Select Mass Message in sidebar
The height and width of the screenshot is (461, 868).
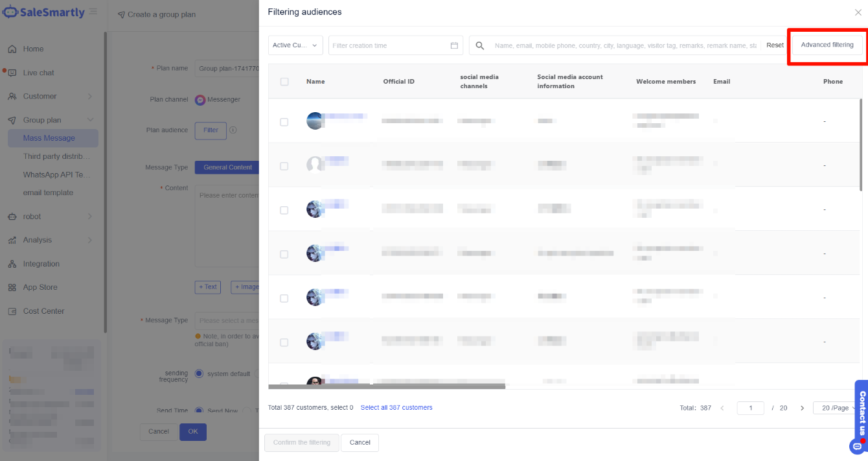pos(49,138)
